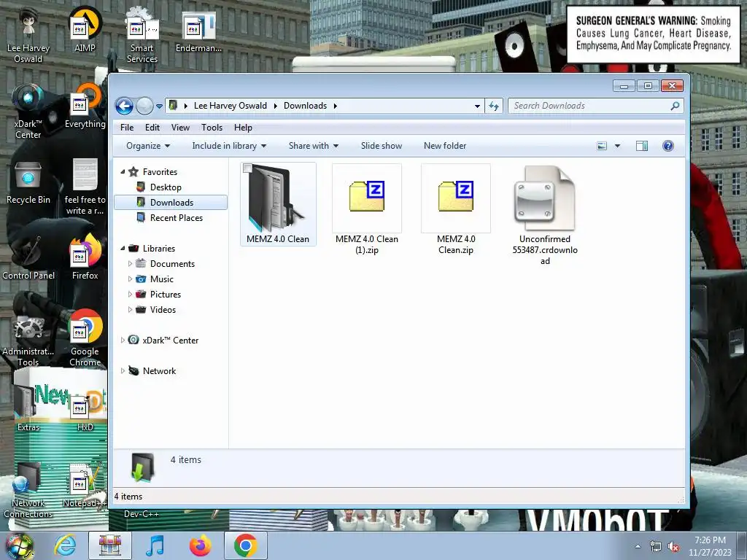Select Videos library in sidebar
The height and width of the screenshot is (560, 747).
tap(163, 309)
